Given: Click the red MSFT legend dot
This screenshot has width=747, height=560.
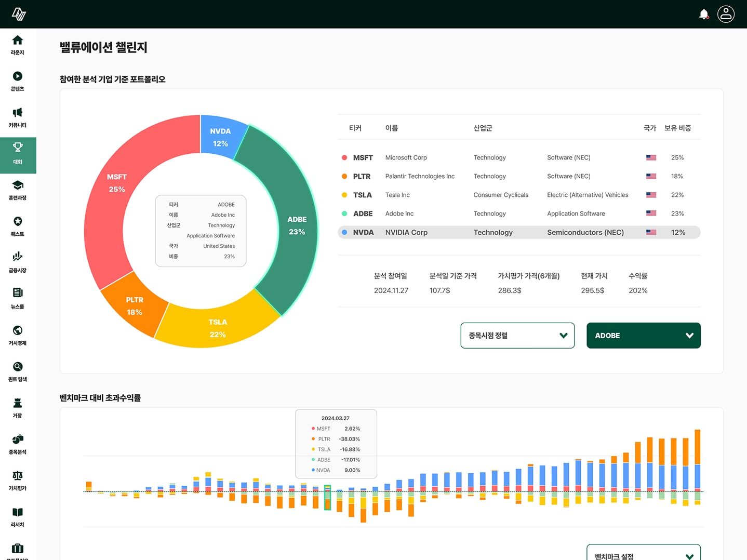Looking at the screenshot, I should (x=344, y=157).
